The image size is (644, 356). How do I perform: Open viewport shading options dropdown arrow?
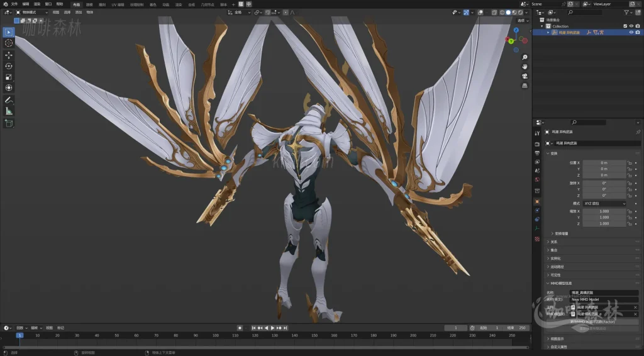(x=526, y=13)
